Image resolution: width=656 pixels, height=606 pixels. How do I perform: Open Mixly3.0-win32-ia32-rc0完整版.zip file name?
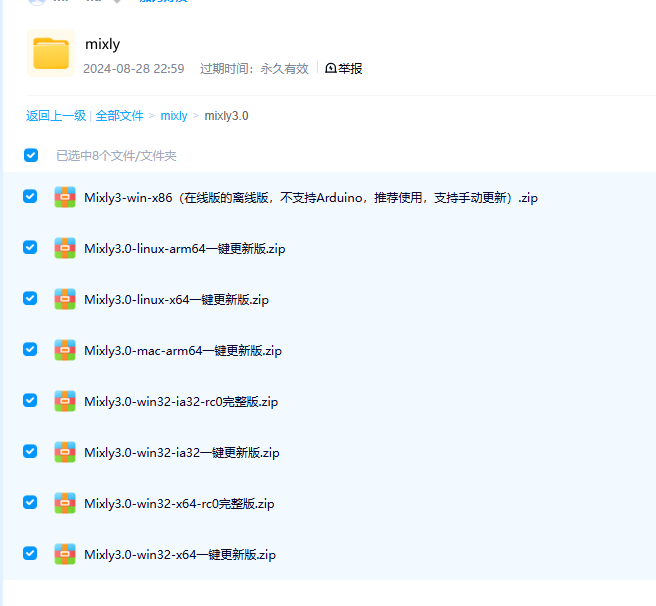click(x=181, y=402)
